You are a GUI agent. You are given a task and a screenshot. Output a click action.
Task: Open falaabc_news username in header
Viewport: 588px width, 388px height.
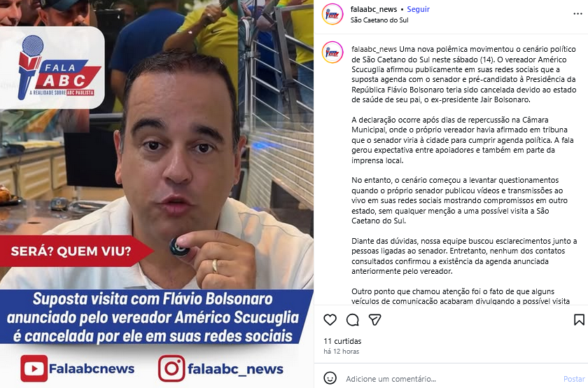[x=374, y=9]
